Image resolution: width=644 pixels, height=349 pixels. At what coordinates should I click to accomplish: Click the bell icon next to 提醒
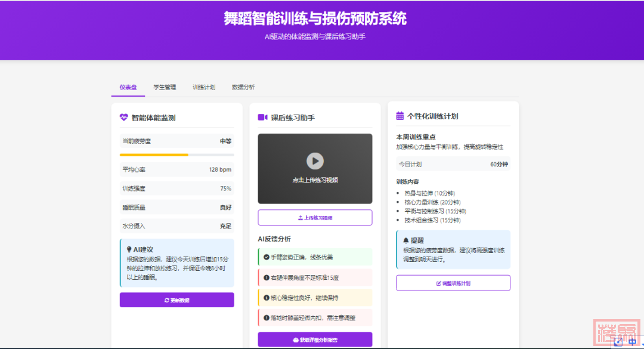[406, 240]
